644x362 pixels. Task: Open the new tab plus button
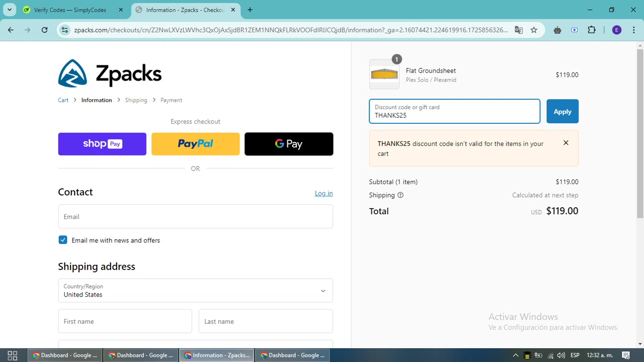(250, 10)
